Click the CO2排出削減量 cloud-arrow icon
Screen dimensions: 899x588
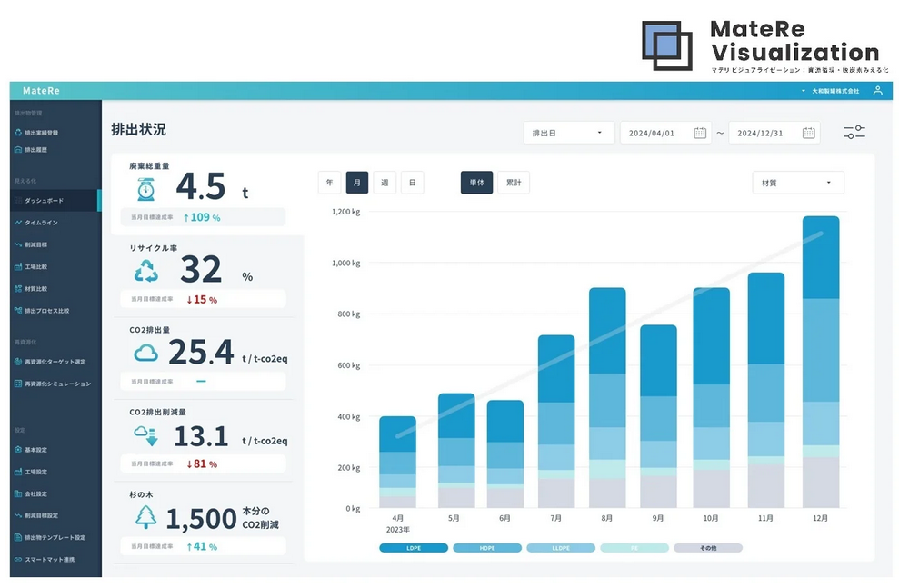146,435
